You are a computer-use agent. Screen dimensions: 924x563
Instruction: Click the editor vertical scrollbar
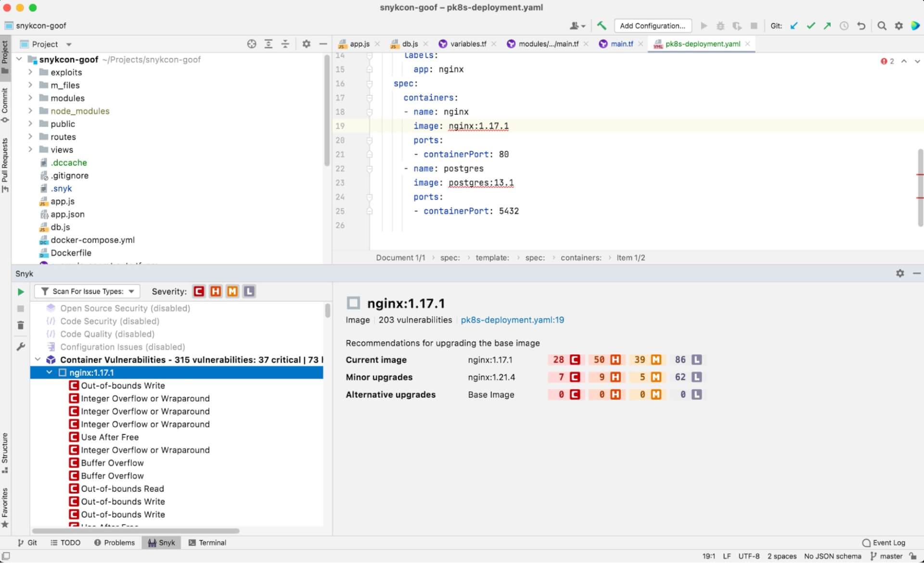920,188
